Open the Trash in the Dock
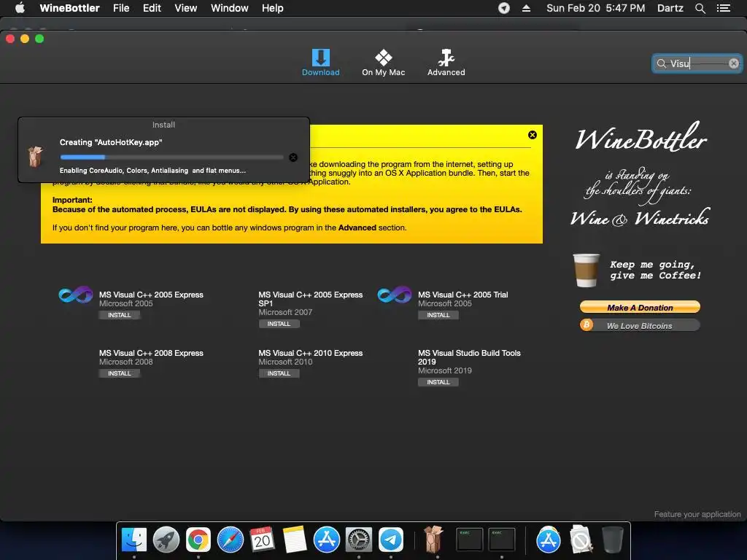The width and height of the screenshot is (747, 560). pyautogui.click(x=612, y=540)
